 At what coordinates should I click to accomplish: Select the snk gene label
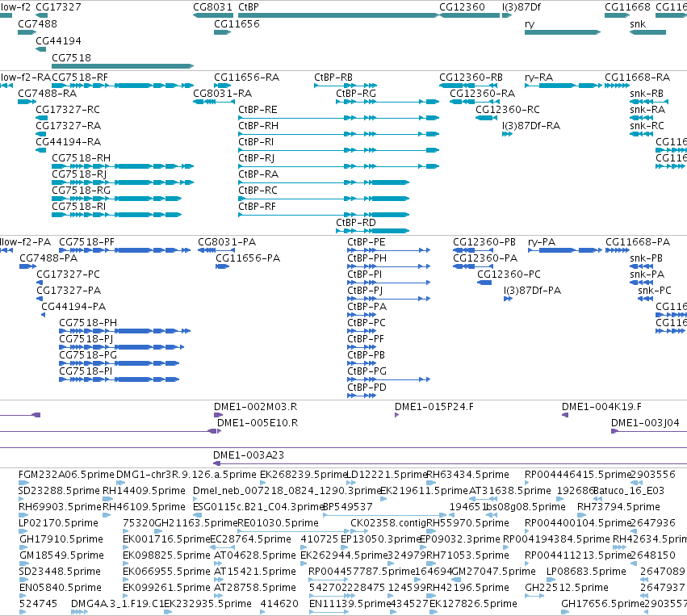pos(638,24)
